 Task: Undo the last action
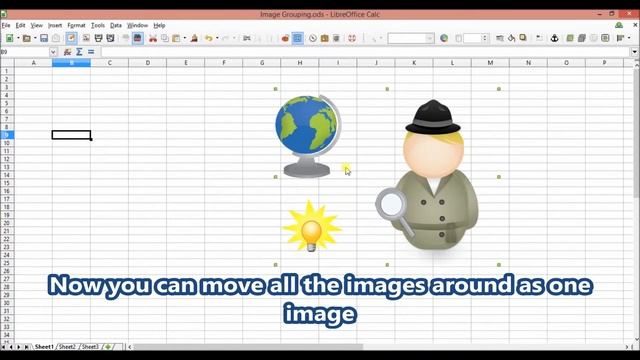click(209, 38)
